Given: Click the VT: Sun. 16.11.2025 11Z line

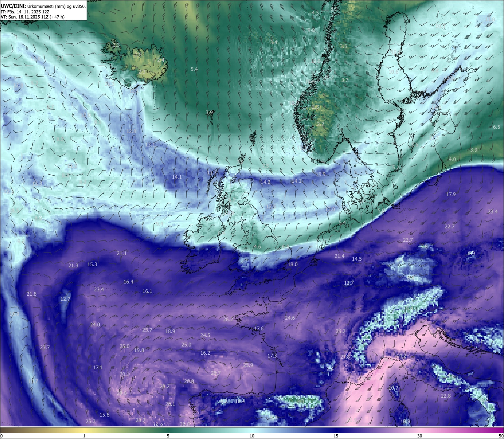Looking at the screenshot, I should tap(33, 17).
